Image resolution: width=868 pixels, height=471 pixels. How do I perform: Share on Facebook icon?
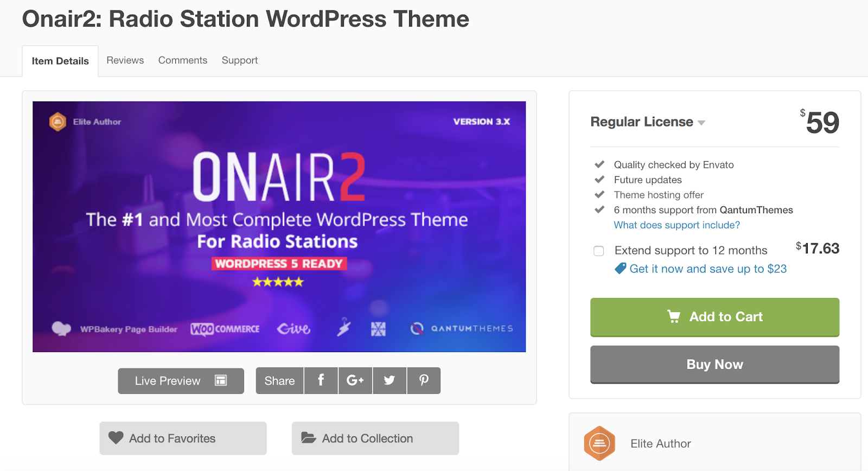point(321,380)
